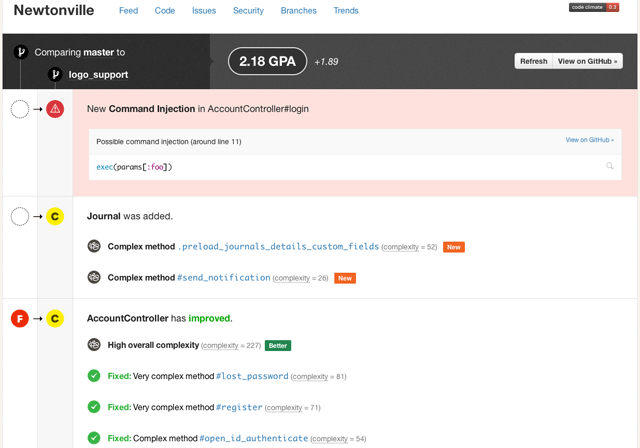Screen dimensions: 640x448
Task: Open the #send_notification method link
Action: 224,277
